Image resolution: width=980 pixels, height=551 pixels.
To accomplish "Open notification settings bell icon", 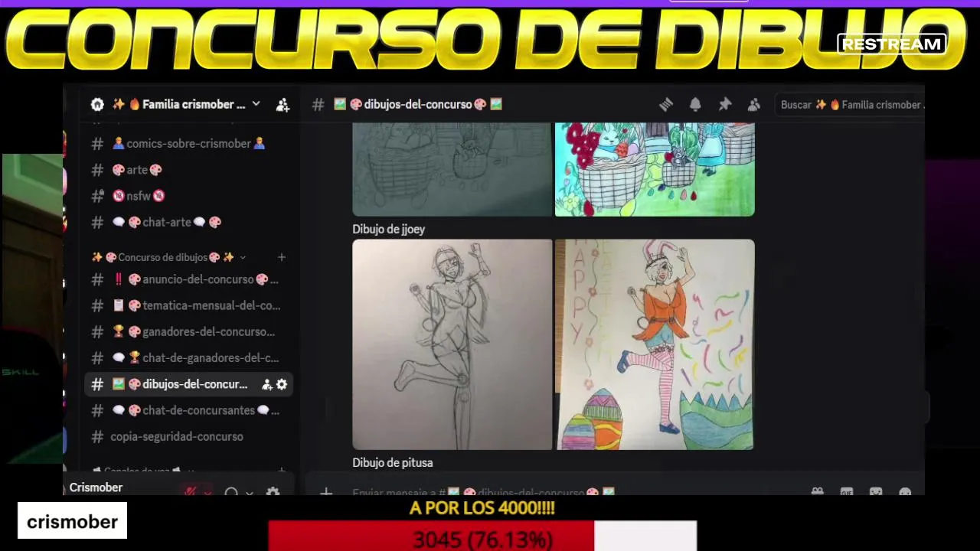I will click(x=695, y=105).
